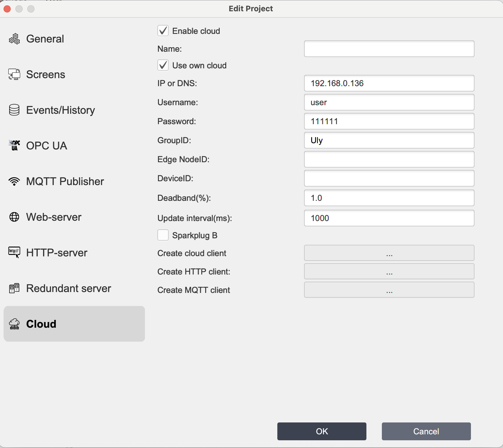Disable the Enable cloud checkbox
Viewport: 503px width, 448px height.
163,31
